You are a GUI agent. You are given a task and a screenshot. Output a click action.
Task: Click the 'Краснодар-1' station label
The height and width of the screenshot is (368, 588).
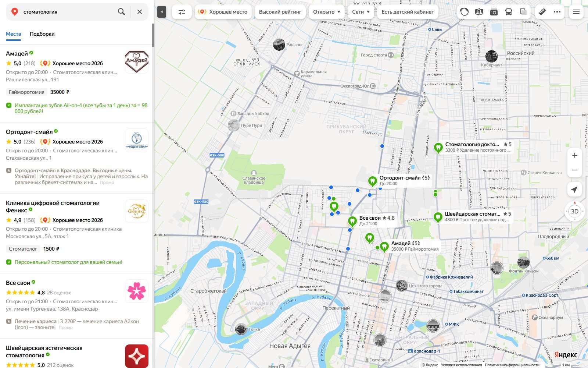click(427, 351)
